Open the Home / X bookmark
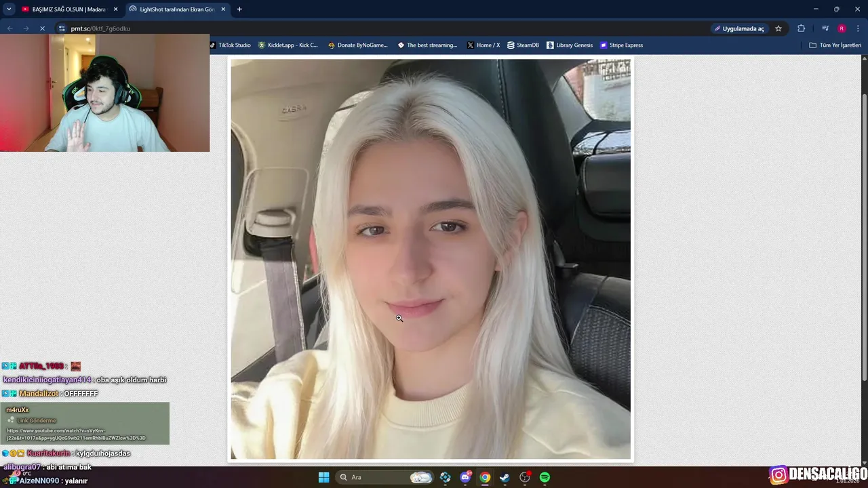868x488 pixels. (484, 45)
